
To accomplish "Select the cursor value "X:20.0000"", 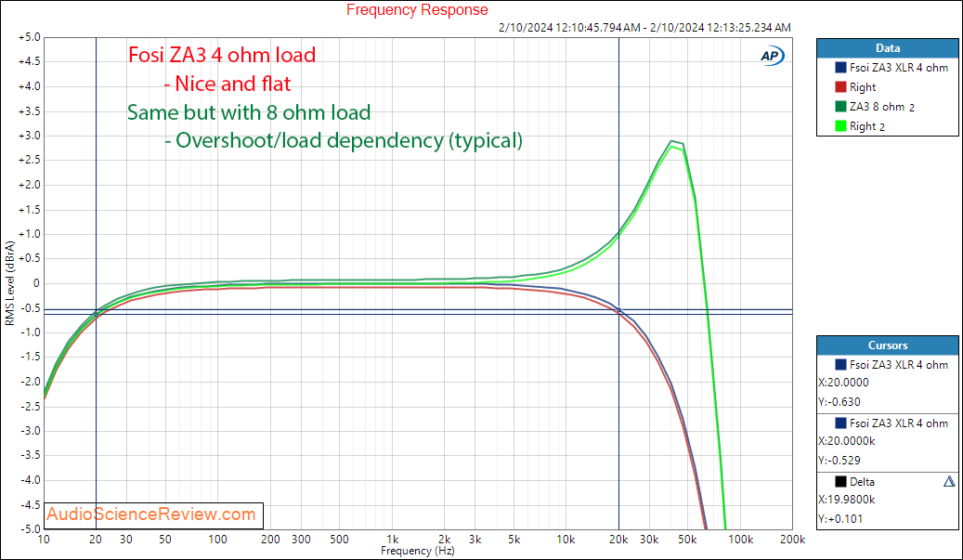I will click(x=844, y=383).
